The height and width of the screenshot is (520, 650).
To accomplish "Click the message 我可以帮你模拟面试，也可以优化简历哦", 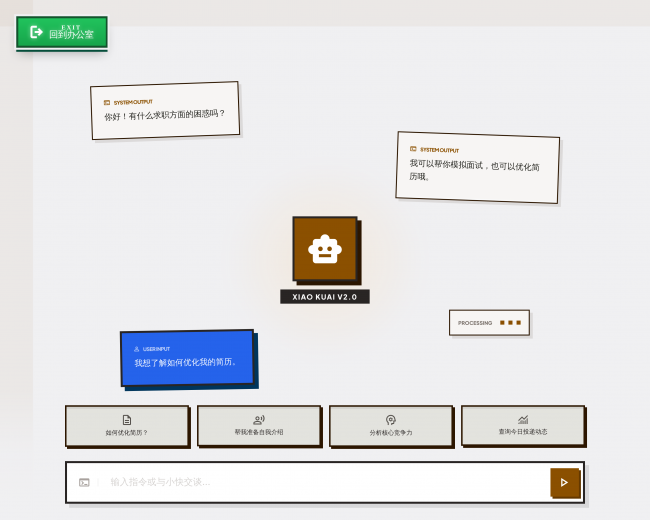I will [x=475, y=170].
